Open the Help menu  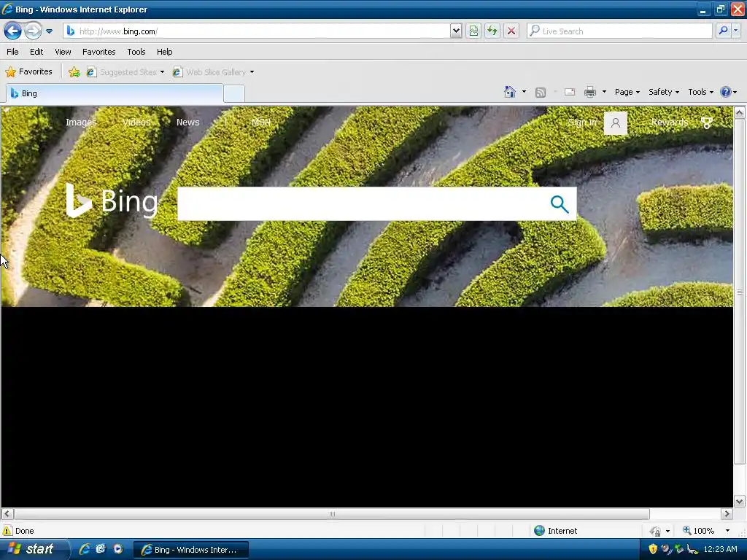pos(164,52)
